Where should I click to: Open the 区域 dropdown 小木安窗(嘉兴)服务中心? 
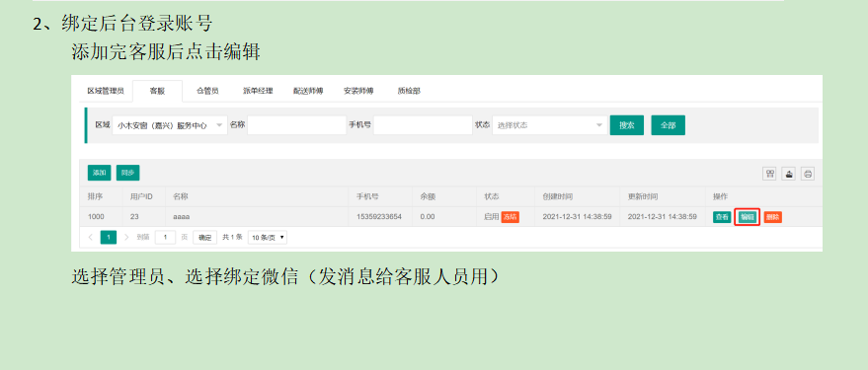pos(170,125)
